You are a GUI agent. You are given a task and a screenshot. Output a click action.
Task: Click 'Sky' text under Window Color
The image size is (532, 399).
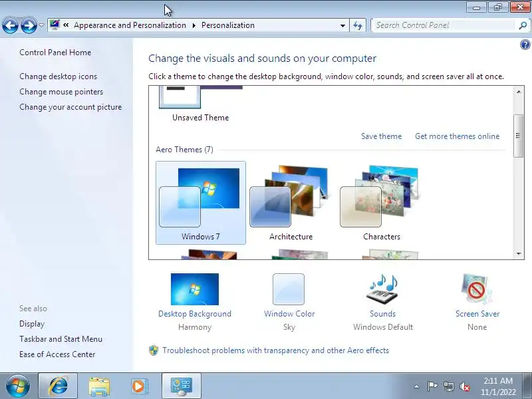[x=289, y=327]
